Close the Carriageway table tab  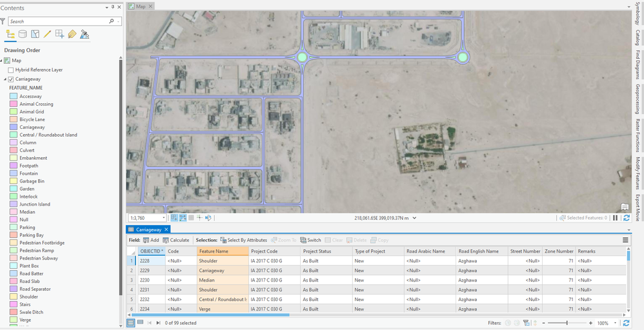pyautogui.click(x=166, y=229)
